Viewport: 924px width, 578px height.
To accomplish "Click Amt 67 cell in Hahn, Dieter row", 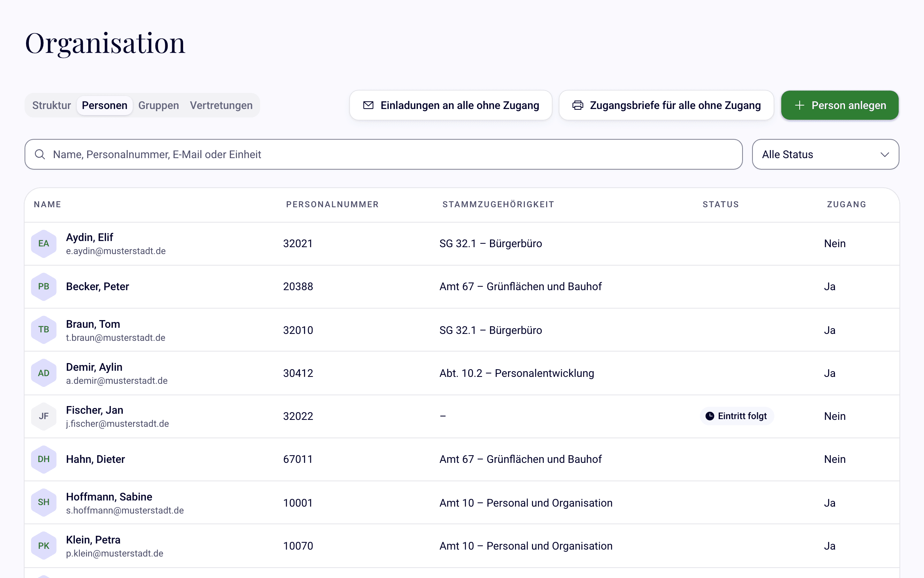I will [x=520, y=459].
